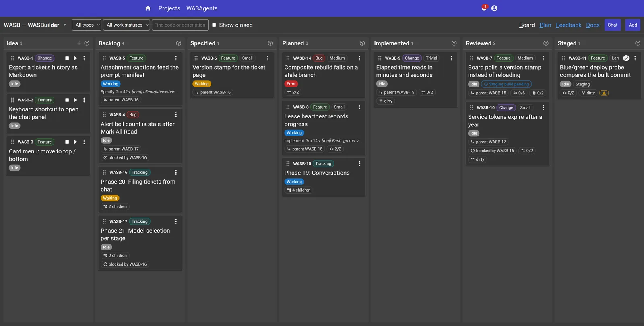Screen dimensions: 644x326
Task: Show help for the Backlog column
Action: point(178,43)
